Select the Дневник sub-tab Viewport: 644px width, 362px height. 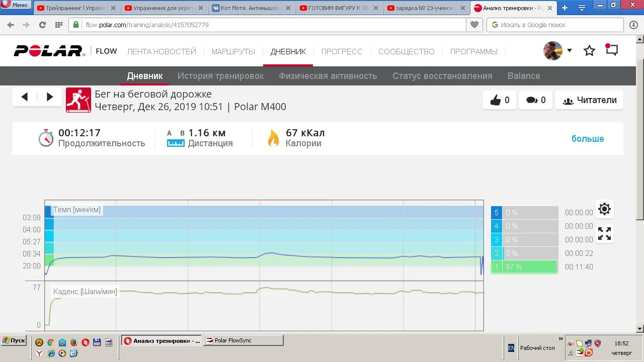click(x=145, y=76)
